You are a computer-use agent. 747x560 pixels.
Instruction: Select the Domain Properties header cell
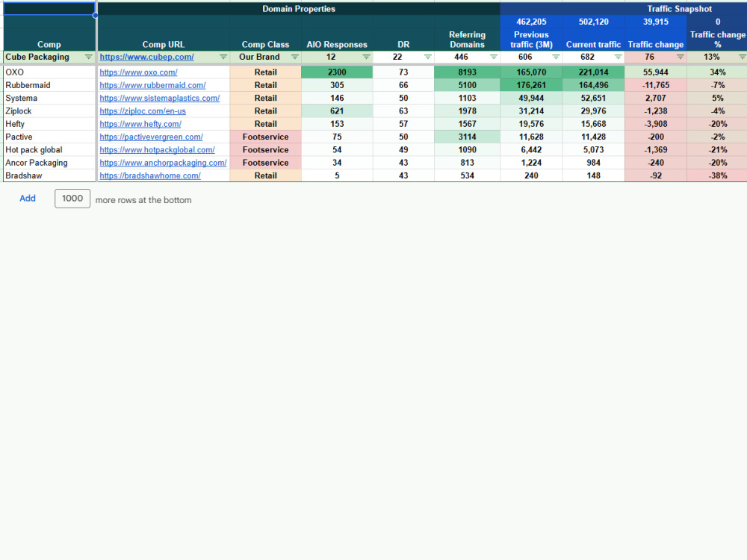pos(299,8)
